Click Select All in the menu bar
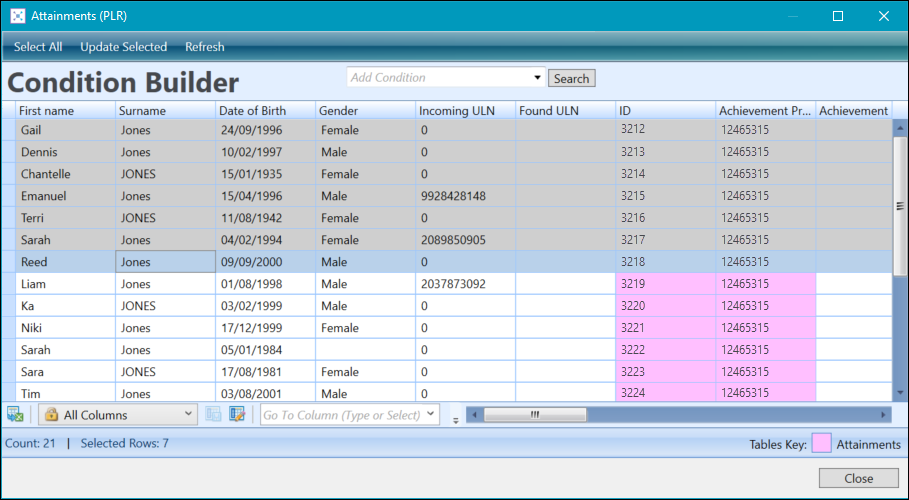 click(x=38, y=47)
